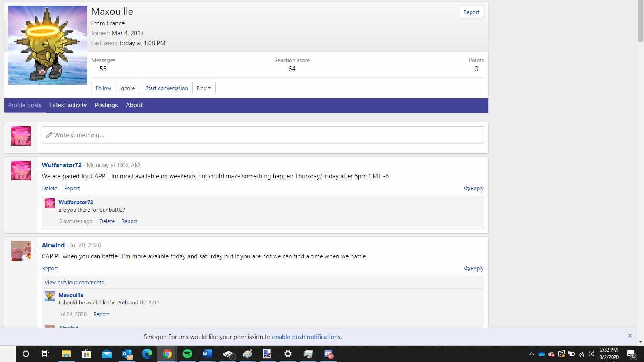Open File Explorer from the taskbar
The image size is (644, 362).
66,354
